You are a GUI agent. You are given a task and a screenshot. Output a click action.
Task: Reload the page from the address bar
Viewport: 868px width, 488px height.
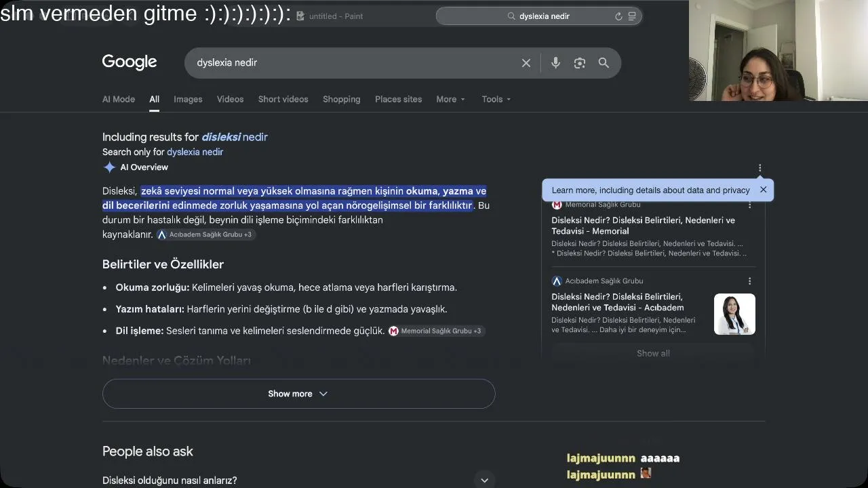click(x=618, y=16)
